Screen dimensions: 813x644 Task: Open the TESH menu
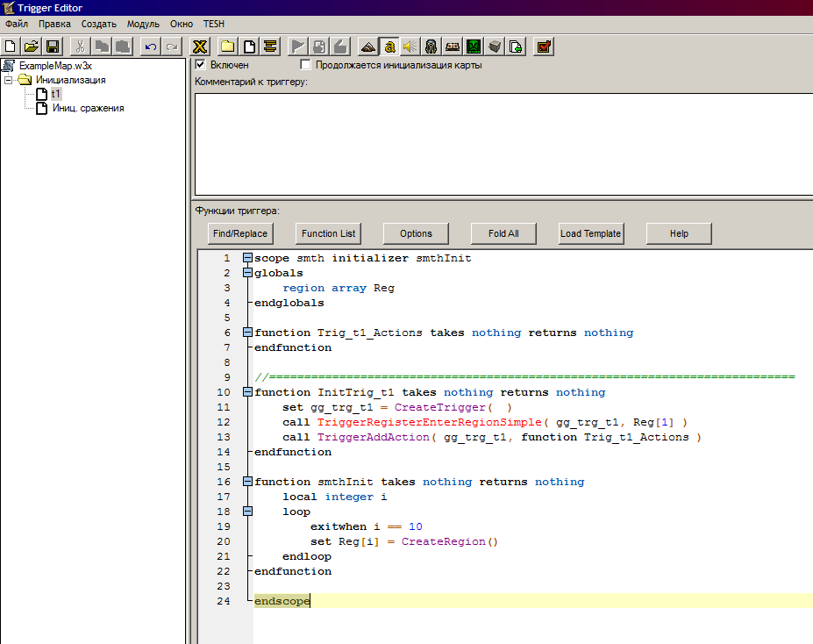coord(213,24)
